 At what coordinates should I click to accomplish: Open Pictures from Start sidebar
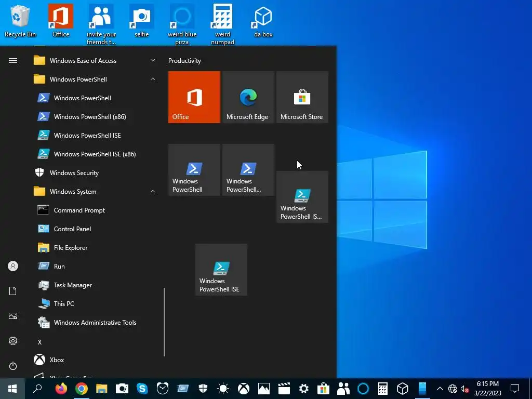(x=13, y=316)
